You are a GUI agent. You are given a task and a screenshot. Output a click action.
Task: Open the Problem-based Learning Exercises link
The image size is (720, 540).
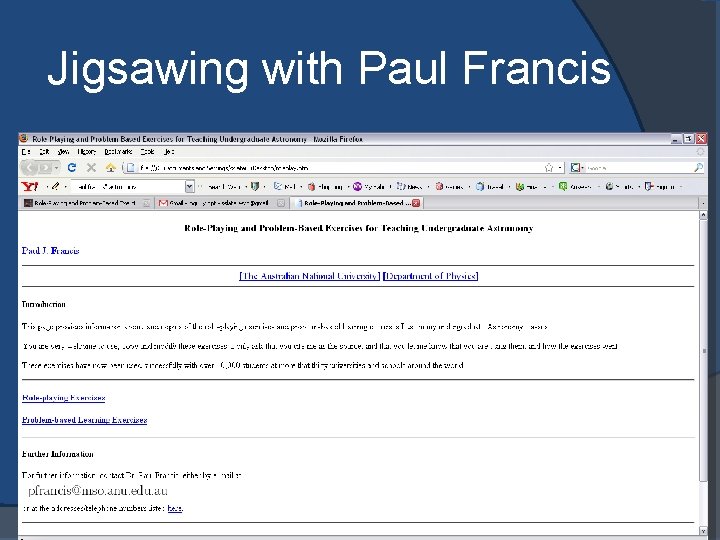pos(84,420)
